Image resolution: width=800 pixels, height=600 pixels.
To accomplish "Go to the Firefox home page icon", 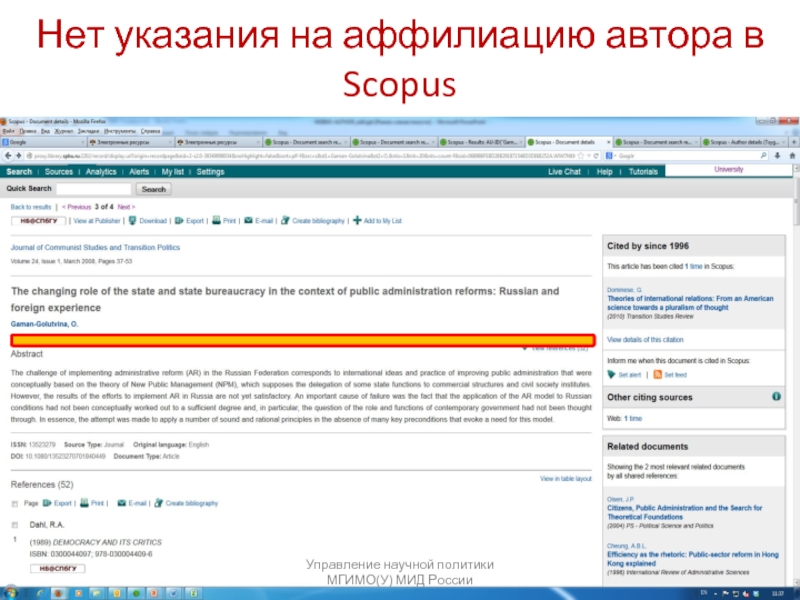I will 792,156.
